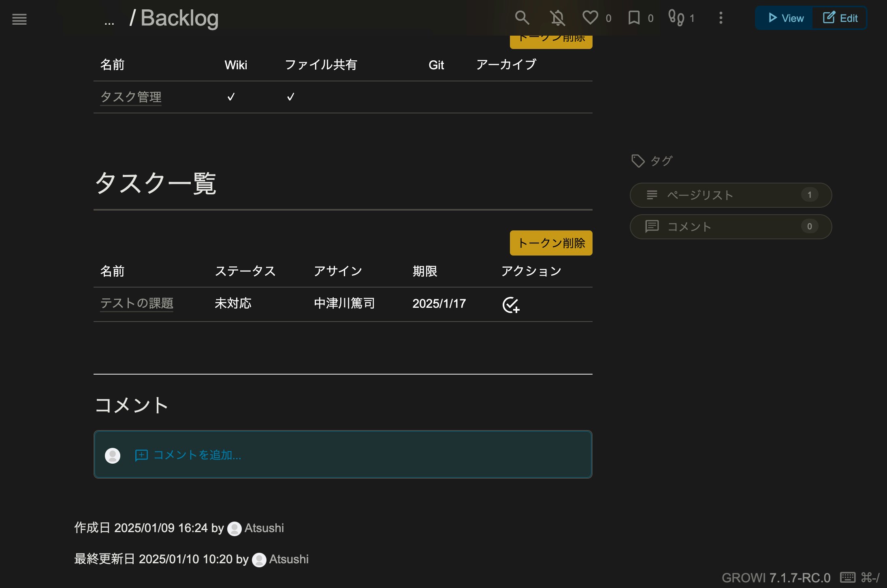Open Atsushi's profile next to 作成日
The image size is (887, 588).
coord(264,528)
